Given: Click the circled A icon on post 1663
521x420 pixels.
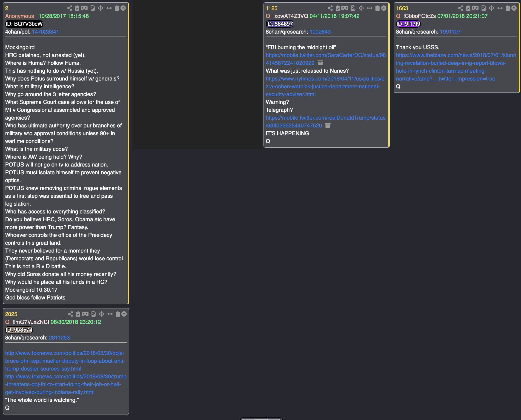Looking at the screenshot, I should (x=514, y=8).
